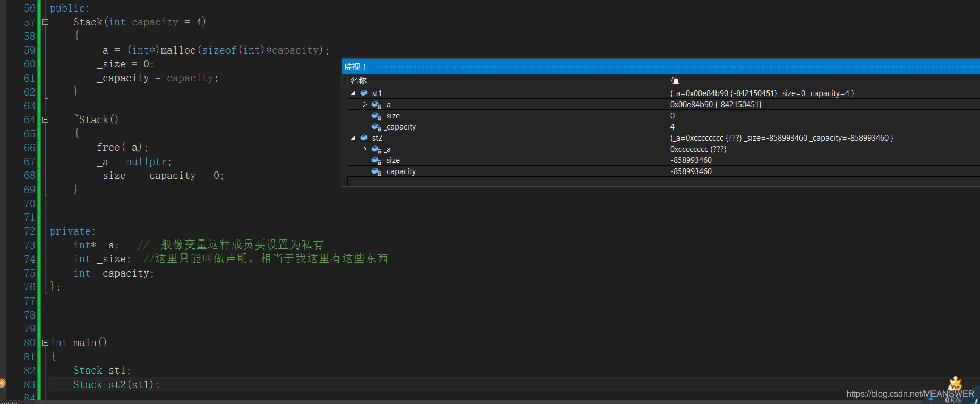The image size is (980, 404).
Task: Select the st1 name in watch list
Action: tap(377, 93)
